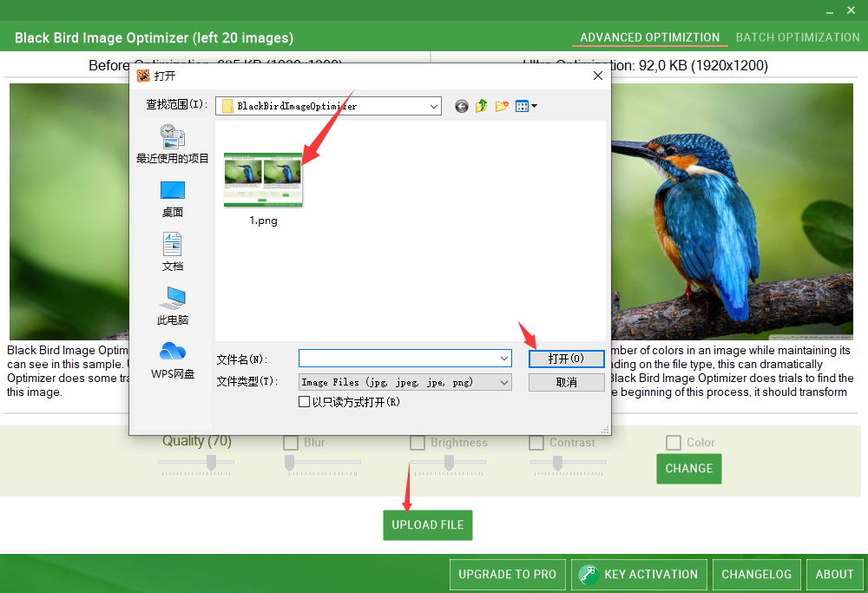Click the 取消 button
868x593 pixels.
tap(566, 382)
